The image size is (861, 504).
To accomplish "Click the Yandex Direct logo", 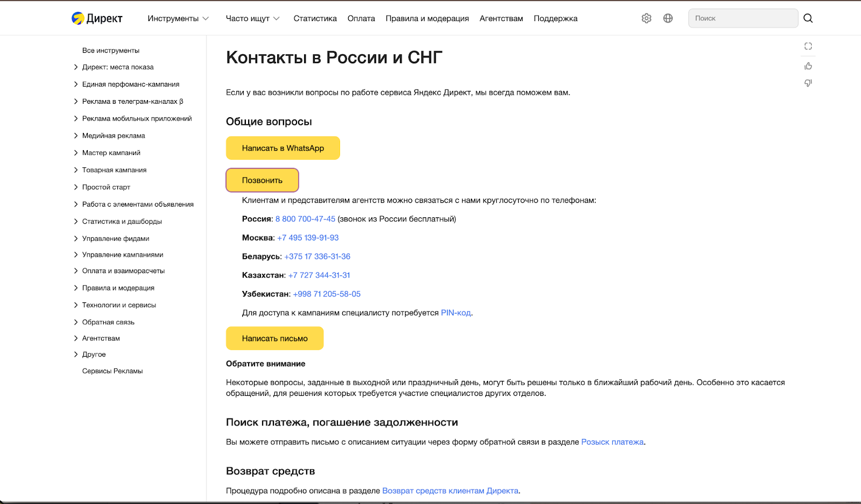I will tap(97, 18).
